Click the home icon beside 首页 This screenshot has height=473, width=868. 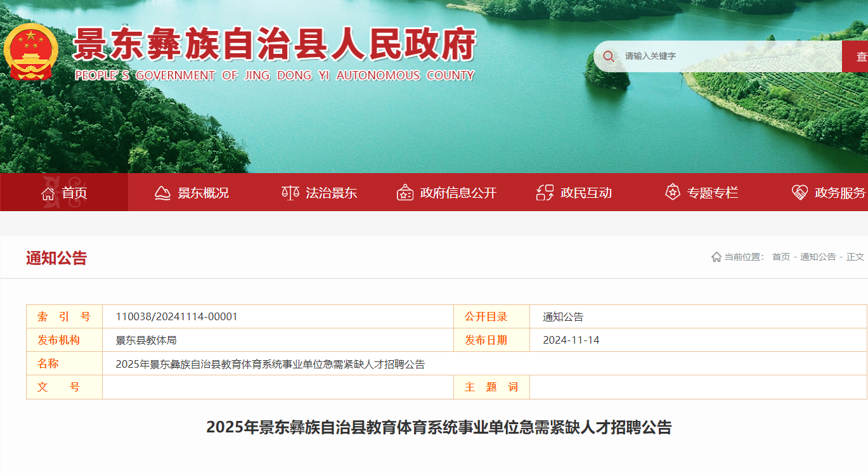[48, 193]
